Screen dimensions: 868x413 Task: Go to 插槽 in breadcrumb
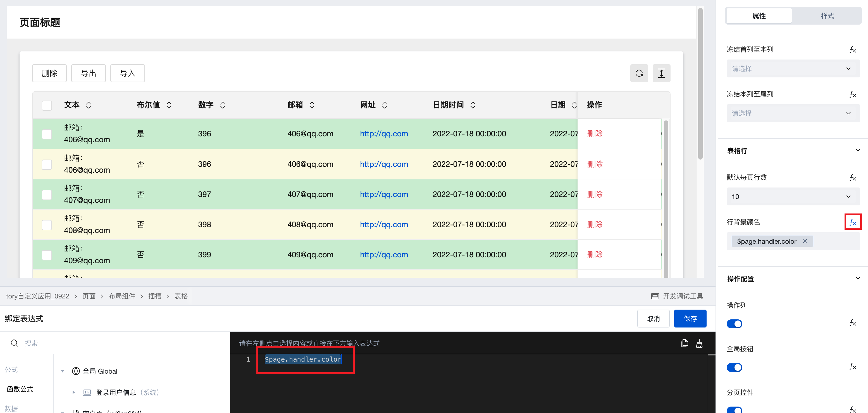pos(155,296)
